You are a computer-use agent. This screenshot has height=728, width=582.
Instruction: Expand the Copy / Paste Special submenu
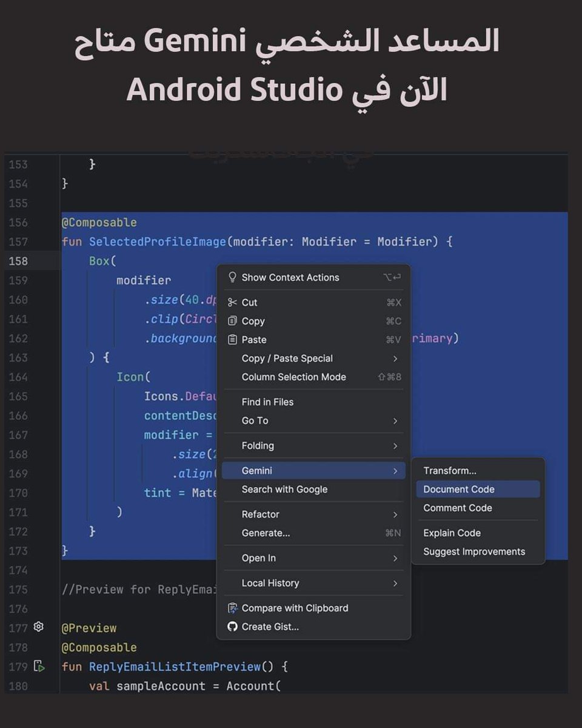(x=313, y=359)
